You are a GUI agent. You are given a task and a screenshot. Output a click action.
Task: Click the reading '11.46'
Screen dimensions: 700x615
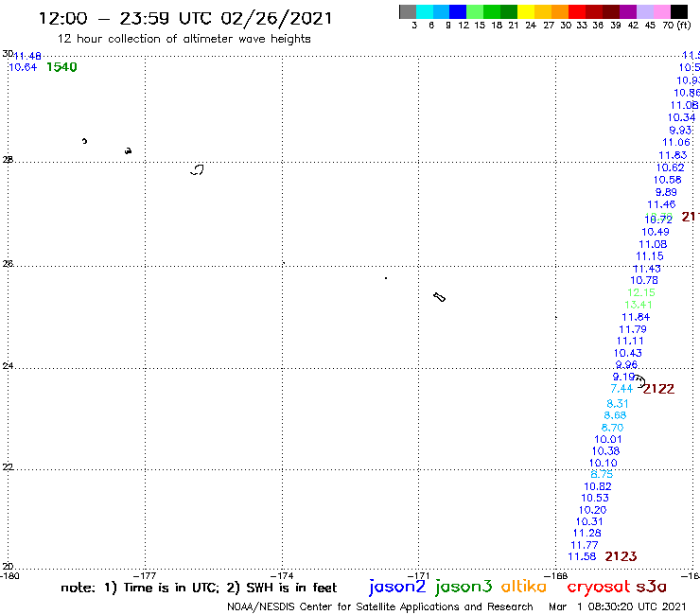click(x=661, y=204)
